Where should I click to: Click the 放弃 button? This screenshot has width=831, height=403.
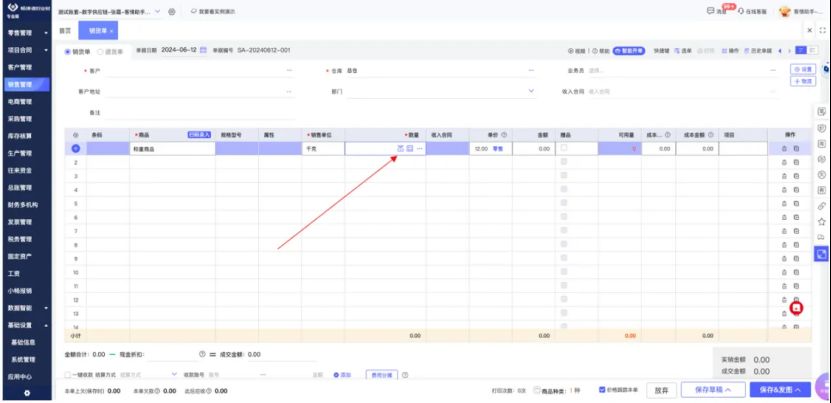661,389
